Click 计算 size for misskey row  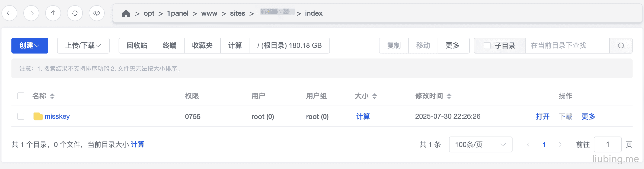363,116
